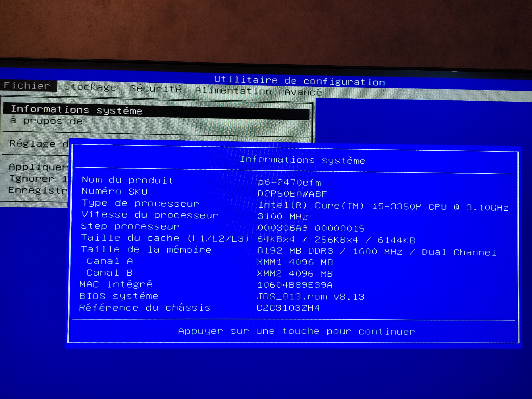Open the Stockage menu
The width and height of the screenshot is (532, 399).
click(x=90, y=87)
